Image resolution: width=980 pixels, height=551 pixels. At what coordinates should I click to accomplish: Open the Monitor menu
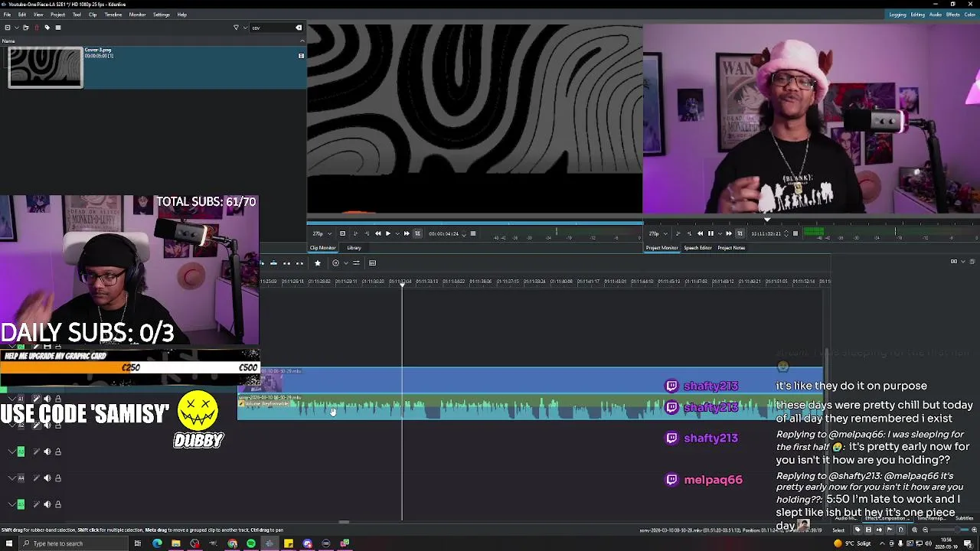[137, 15]
